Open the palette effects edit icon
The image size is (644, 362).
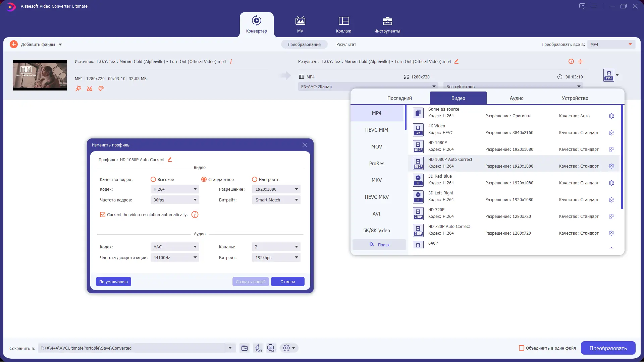pyautogui.click(x=101, y=88)
